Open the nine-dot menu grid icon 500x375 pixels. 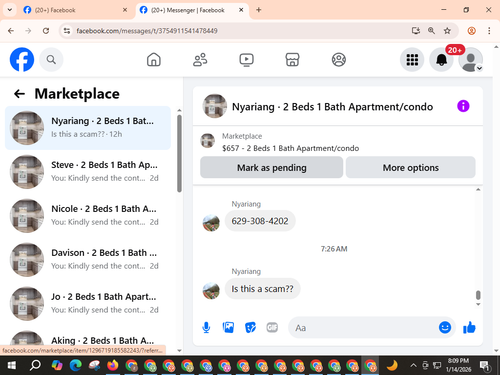click(412, 60)
